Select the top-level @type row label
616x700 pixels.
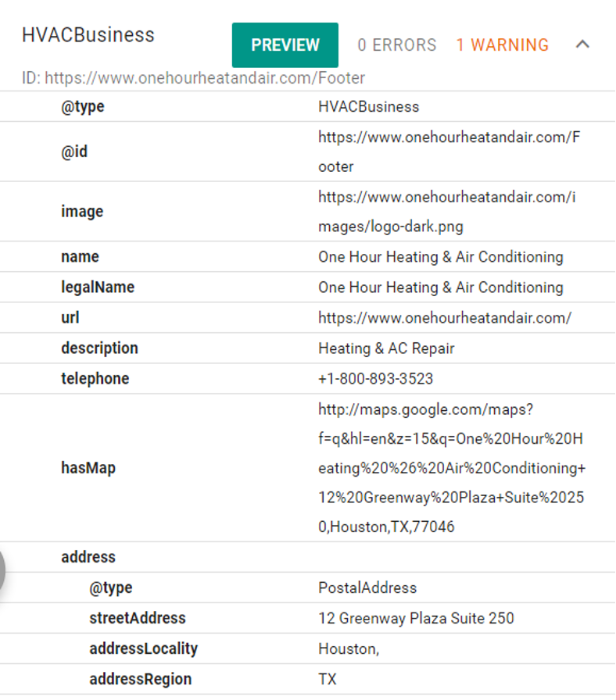(83, 107)
